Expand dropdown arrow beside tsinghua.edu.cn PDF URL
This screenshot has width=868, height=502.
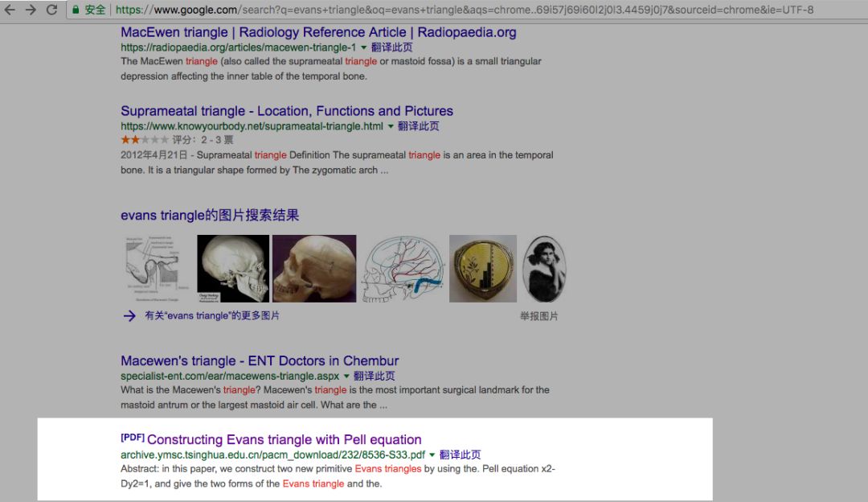tap(432, 455)
